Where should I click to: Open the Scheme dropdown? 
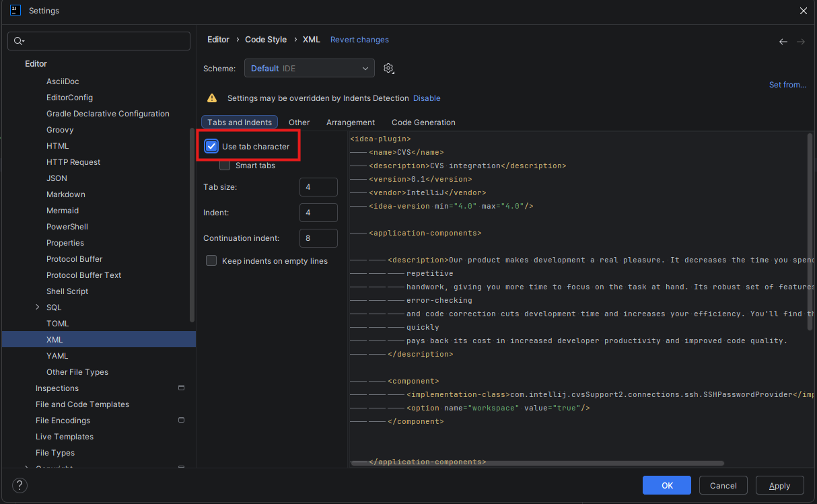tap(309, 69)
